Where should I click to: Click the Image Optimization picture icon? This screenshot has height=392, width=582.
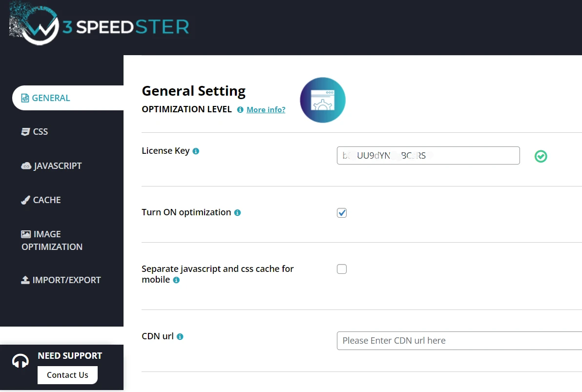25,233
